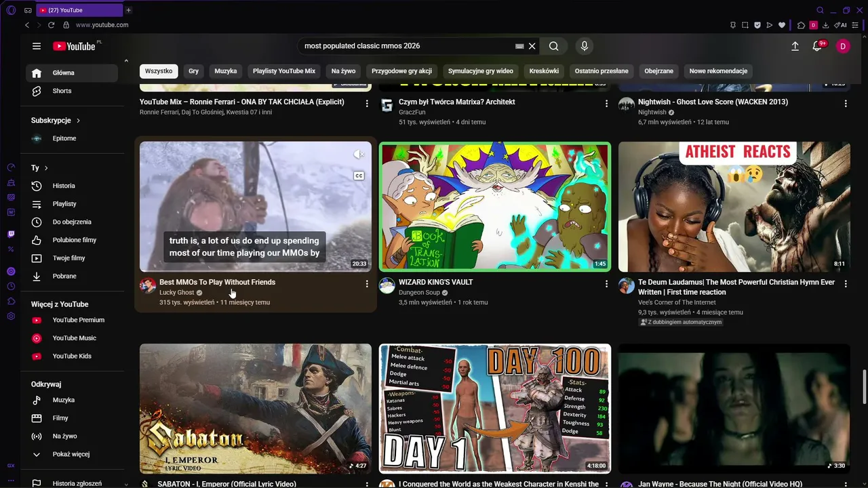Viewport: 868px width, 488px height.
Task: Open the account avatar menu
Action: [x=843, y=46]
